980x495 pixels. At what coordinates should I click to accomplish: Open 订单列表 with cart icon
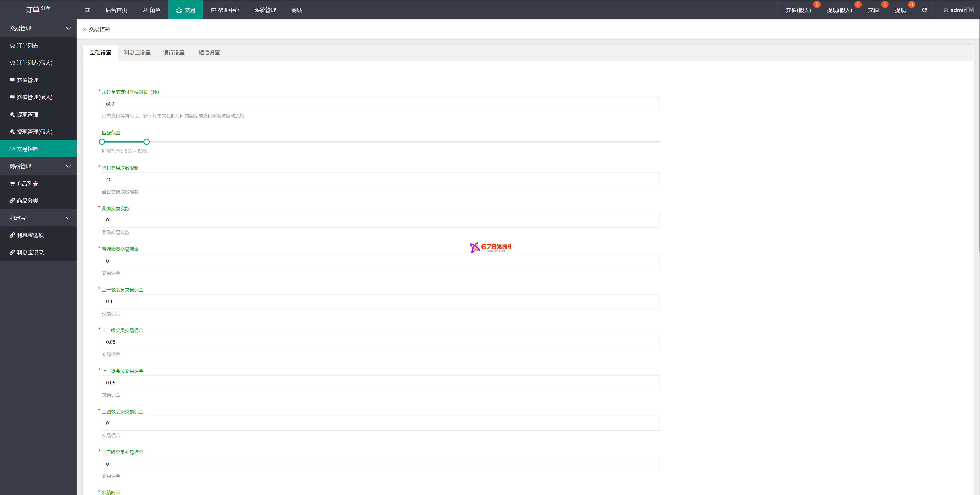tap(27, 46)
